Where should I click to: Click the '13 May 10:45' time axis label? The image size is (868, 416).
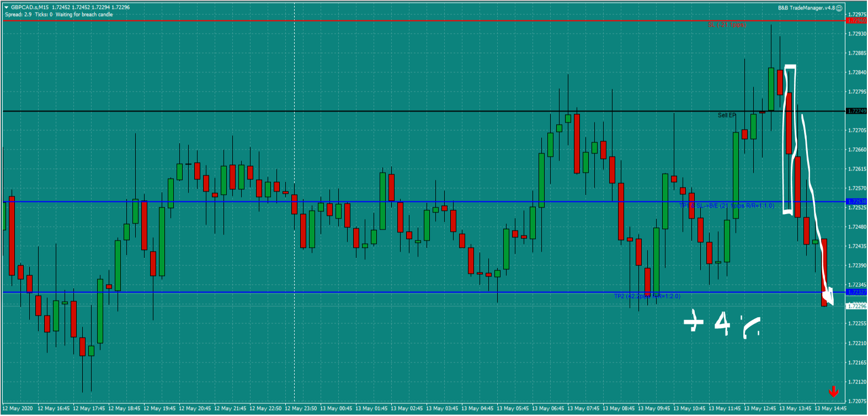(x=689, y=408)
